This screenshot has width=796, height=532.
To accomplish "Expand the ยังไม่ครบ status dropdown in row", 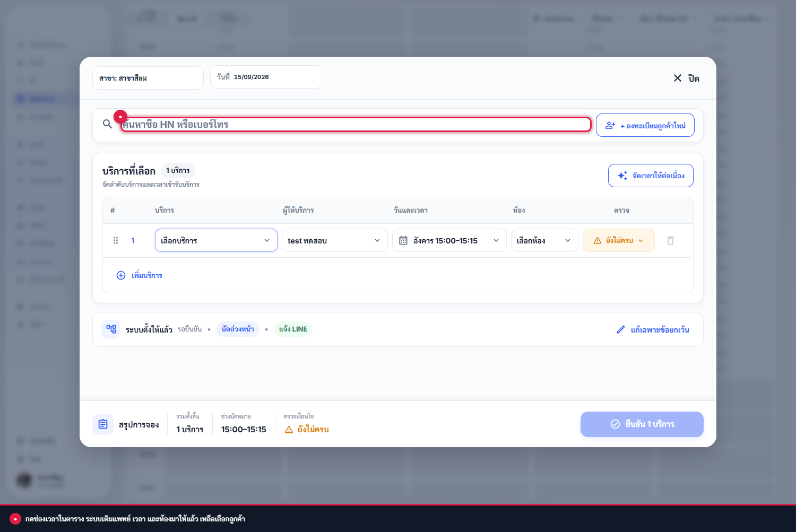I will 619,240.
